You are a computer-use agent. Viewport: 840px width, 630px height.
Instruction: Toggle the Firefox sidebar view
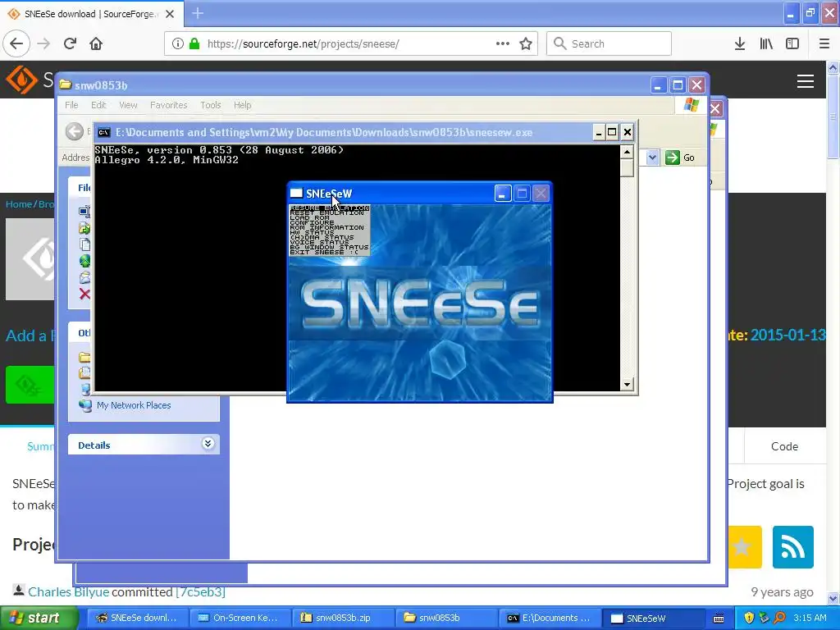792,43
